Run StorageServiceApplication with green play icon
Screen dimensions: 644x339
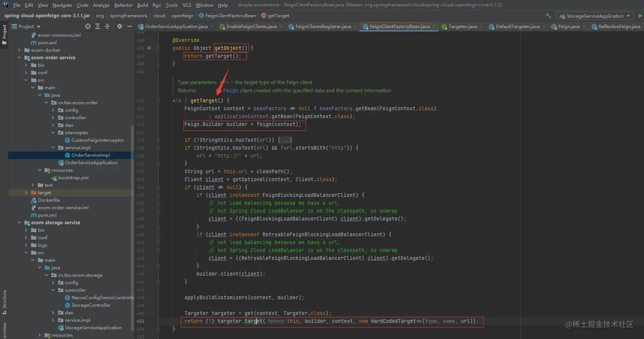click(640, 16)
